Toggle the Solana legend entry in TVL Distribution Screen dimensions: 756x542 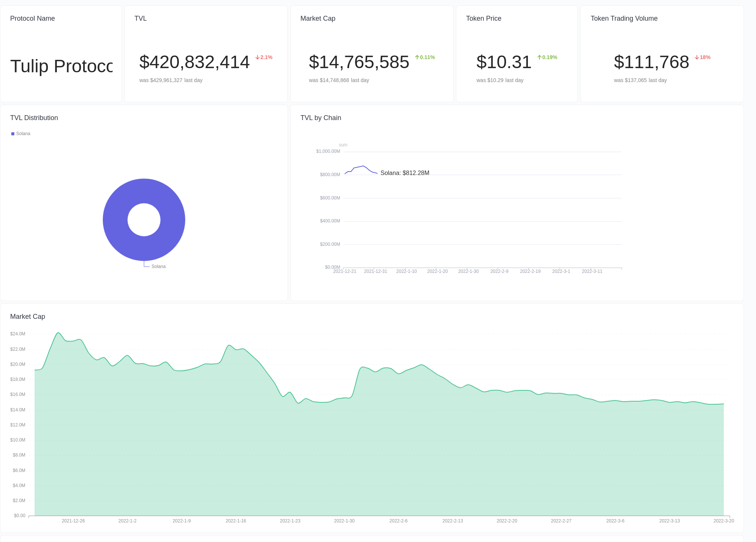point(21,133)
